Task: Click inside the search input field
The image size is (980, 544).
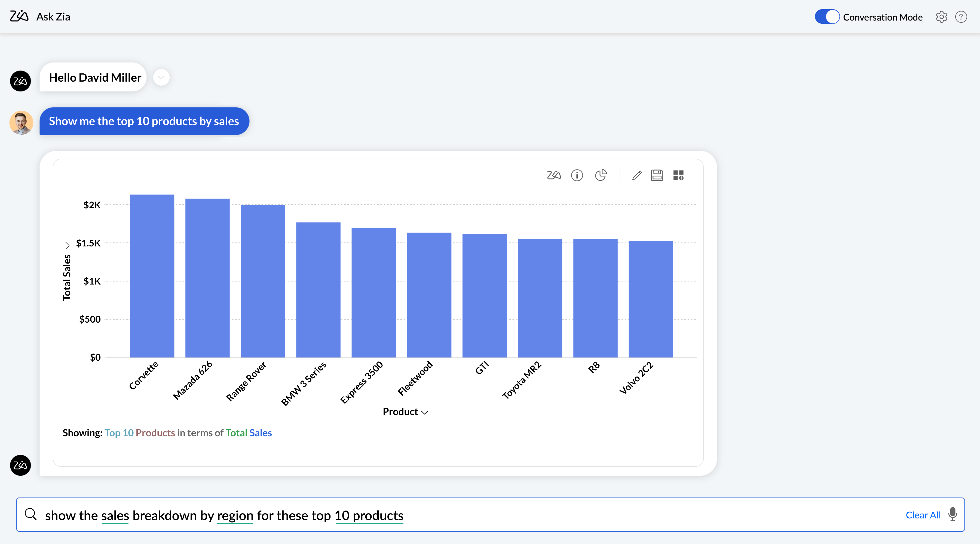Action: [490, 515]
